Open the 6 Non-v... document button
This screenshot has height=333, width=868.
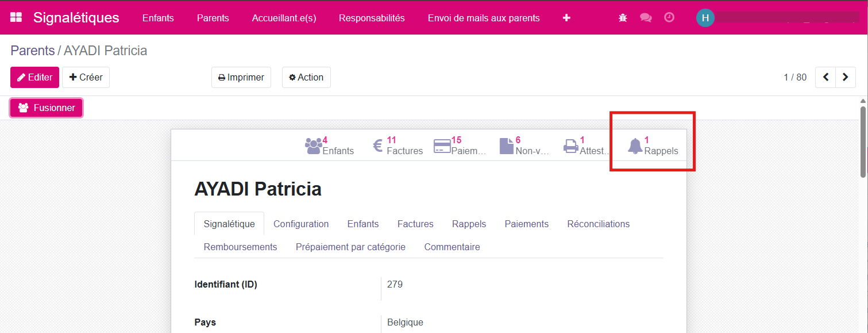pyautogui.click(x=524, y=146)
